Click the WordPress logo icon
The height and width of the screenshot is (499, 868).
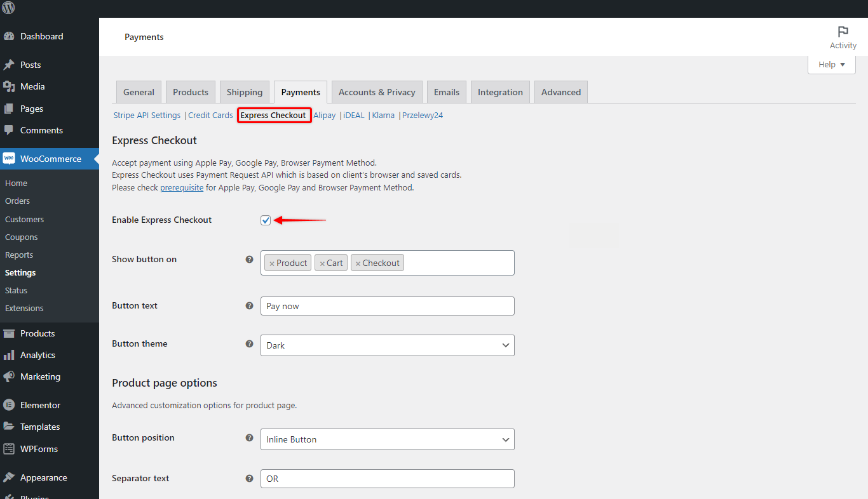tap(8, 8)
